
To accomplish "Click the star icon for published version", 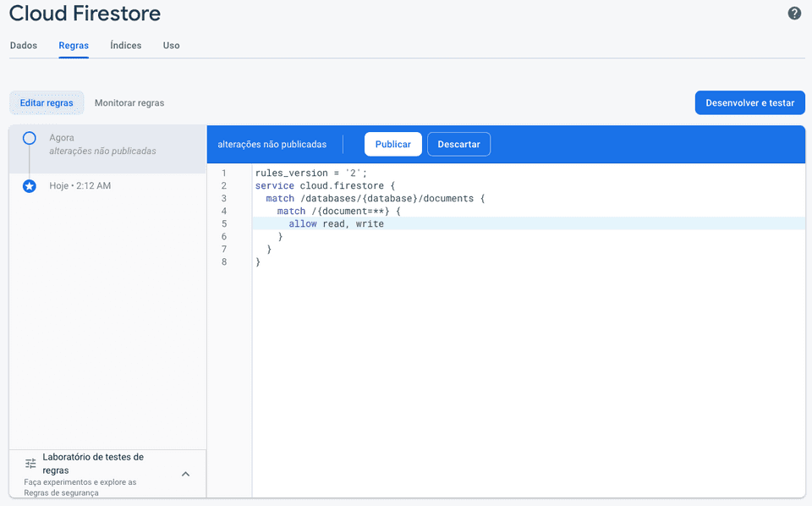I will (x=30, y=186).
